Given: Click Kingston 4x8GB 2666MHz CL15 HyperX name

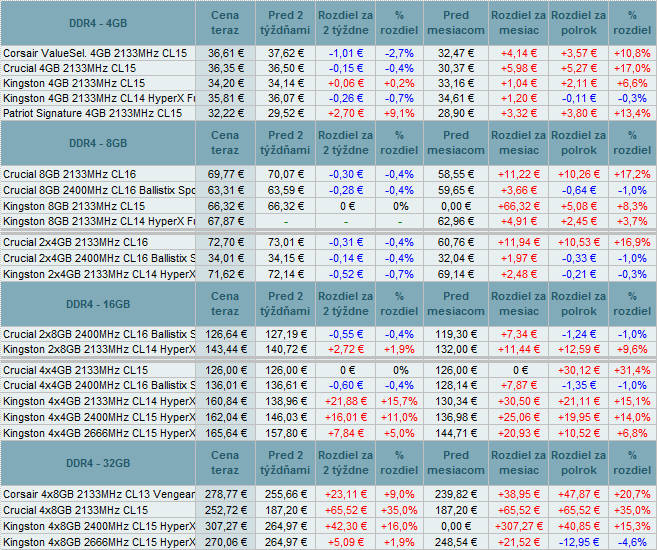Looking at the screenshot, I should point(99,542).
